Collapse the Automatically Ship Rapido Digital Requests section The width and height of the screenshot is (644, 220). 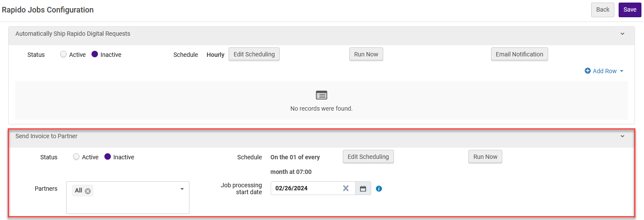[622, 34]
